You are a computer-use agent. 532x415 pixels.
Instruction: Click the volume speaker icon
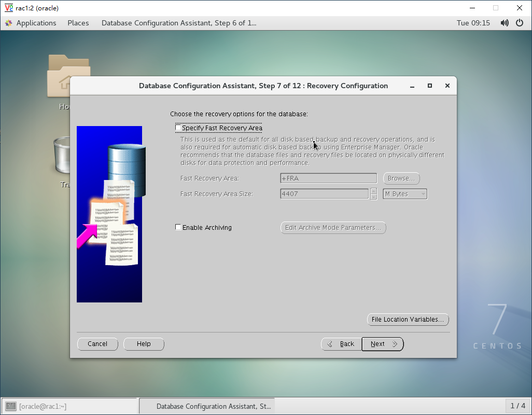coord(505,23)
